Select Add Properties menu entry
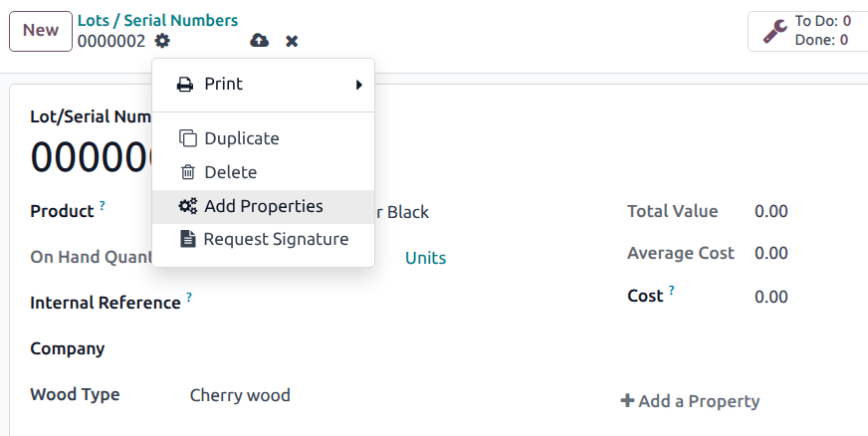This screenshot has width=868, height=436. tap(264, 206)
